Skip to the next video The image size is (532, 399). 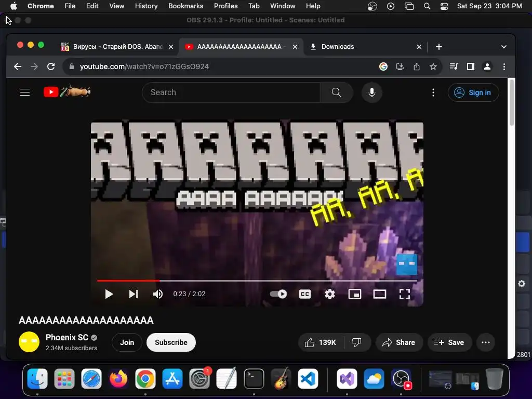click(x=134, y=294)
